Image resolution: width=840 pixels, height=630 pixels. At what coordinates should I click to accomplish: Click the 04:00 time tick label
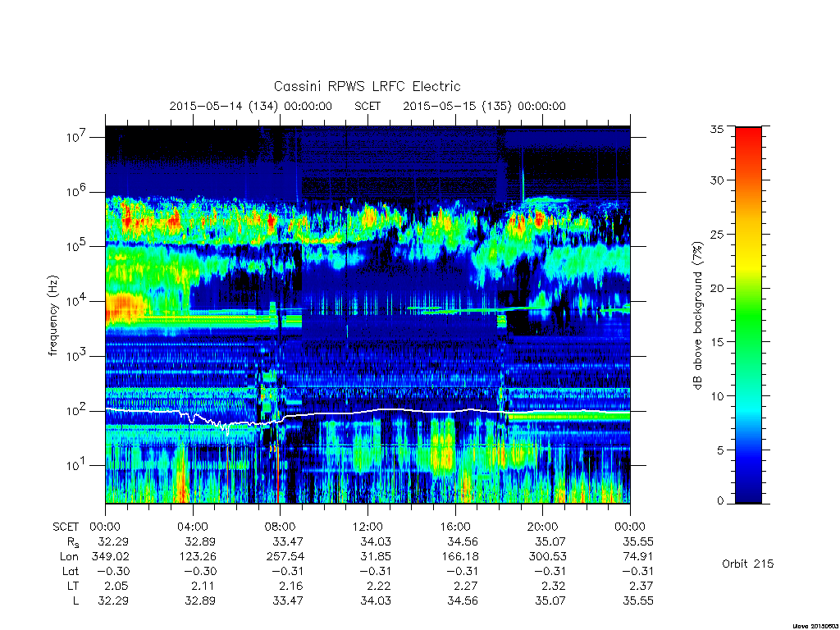[x=192, y=527]
